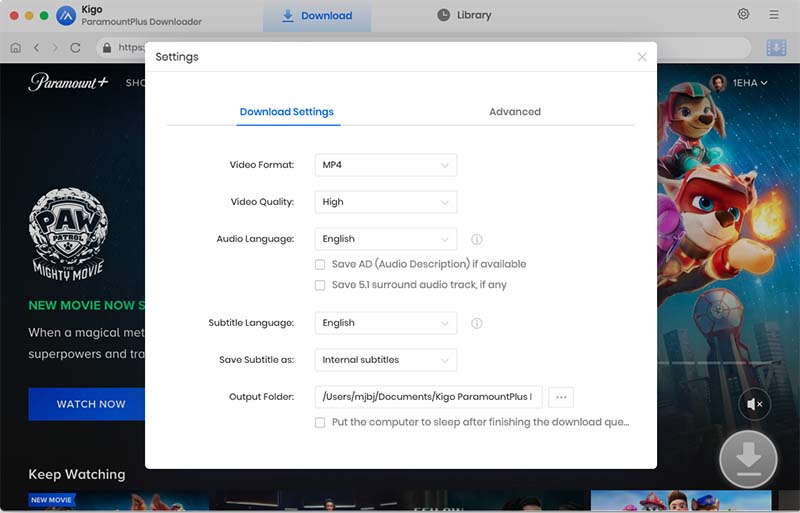
Task: Open the Video Quality dropdown
Action: pos(386,202)
